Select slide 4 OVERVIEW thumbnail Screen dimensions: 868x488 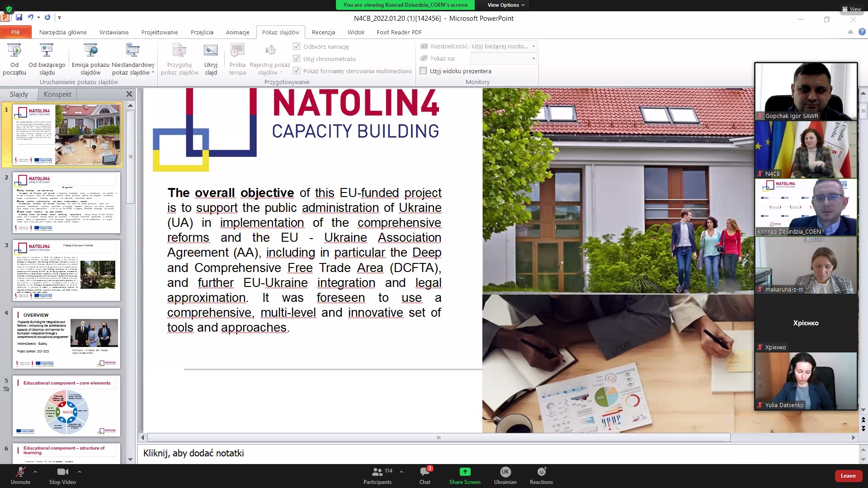(x=66, y=338)
